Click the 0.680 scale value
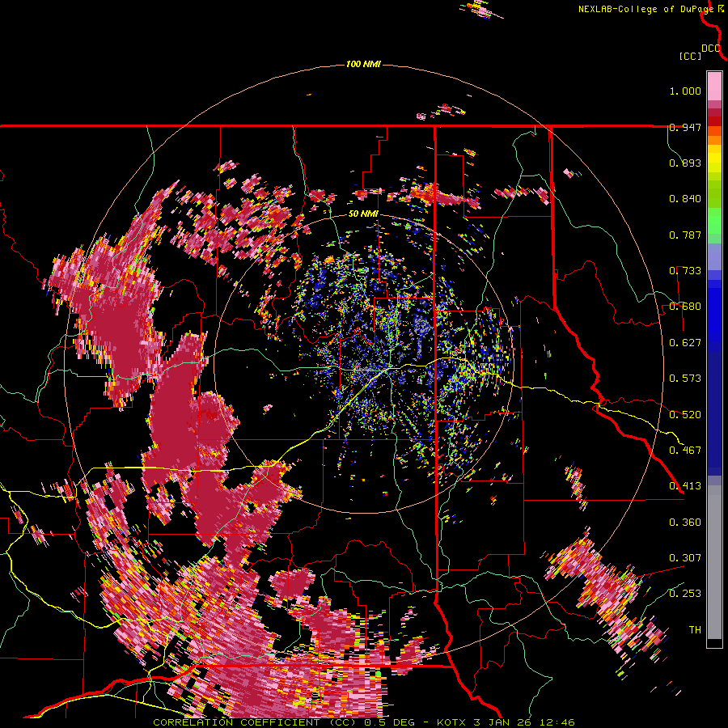728x728 pixels. 685,307
